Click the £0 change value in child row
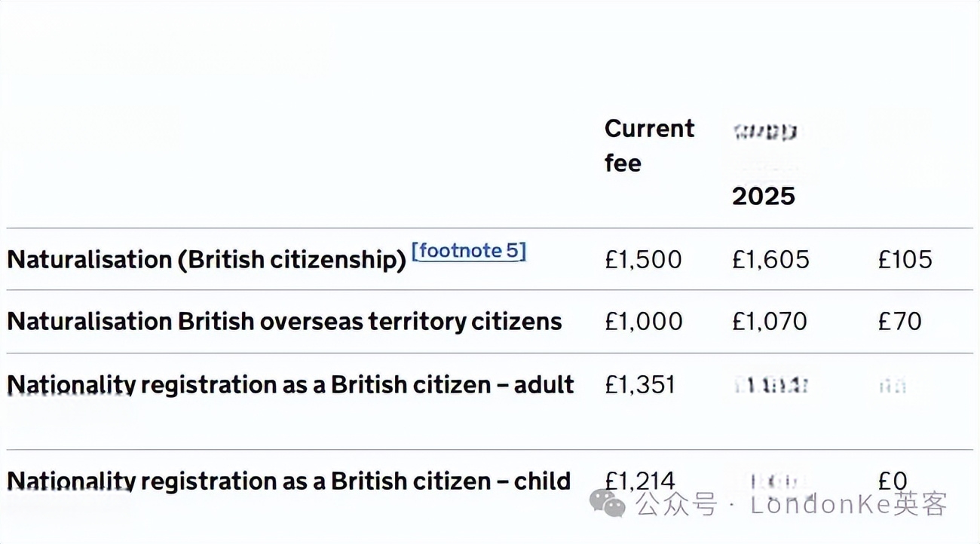980x544 pixels. tap(893, 481)
